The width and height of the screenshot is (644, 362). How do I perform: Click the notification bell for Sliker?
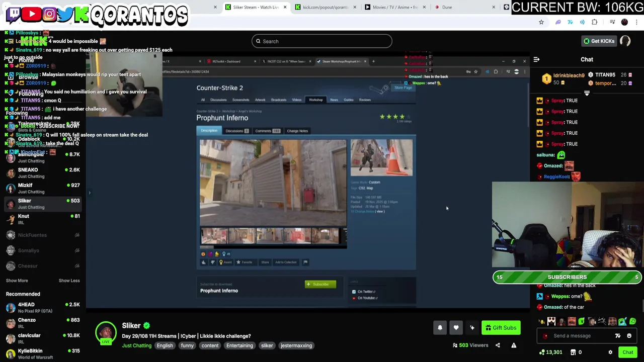pos(440,328)
